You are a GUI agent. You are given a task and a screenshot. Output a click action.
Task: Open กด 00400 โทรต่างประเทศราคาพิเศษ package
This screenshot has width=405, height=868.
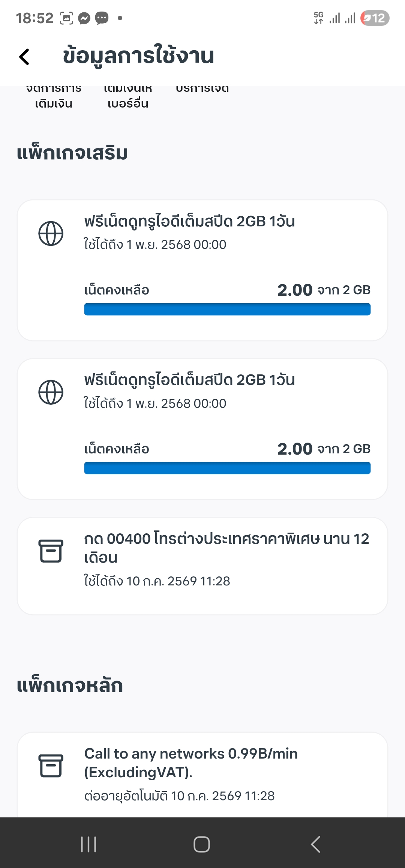point(226,548)
